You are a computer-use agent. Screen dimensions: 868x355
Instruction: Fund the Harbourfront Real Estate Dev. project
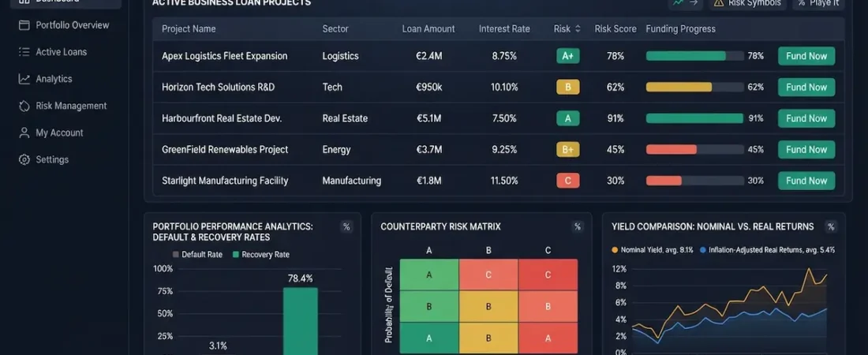click(806, 118)
